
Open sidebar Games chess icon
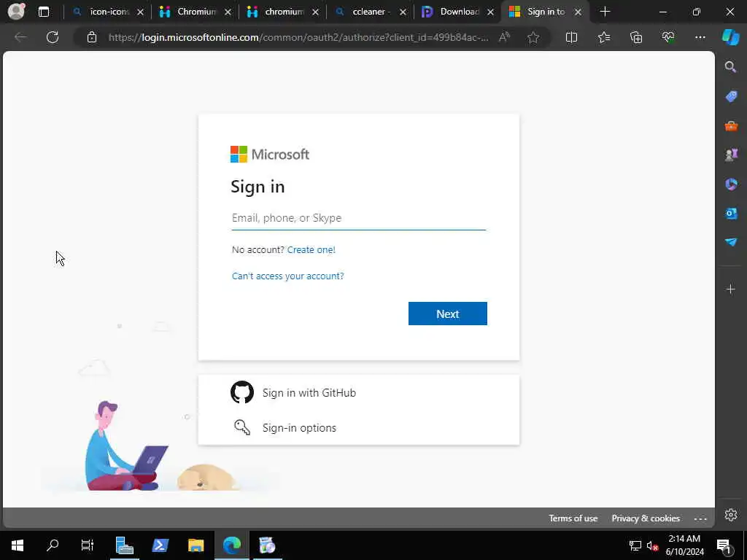coord(731,155)
